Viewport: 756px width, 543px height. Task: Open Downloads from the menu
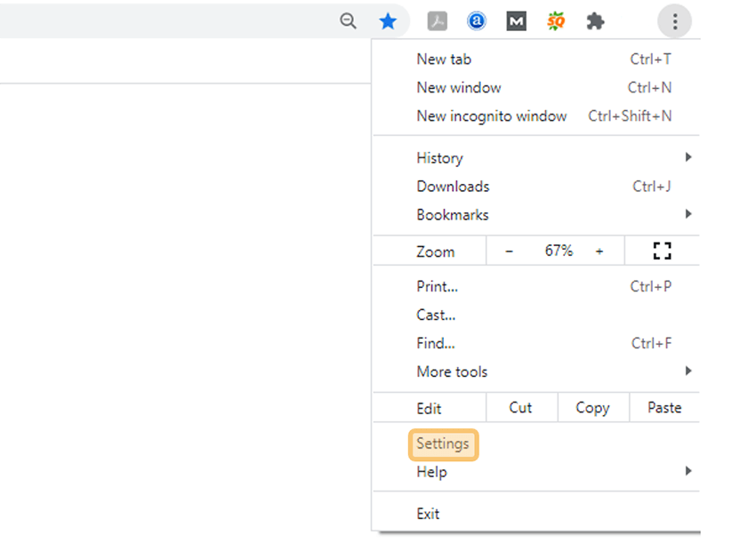coord(536,186)
